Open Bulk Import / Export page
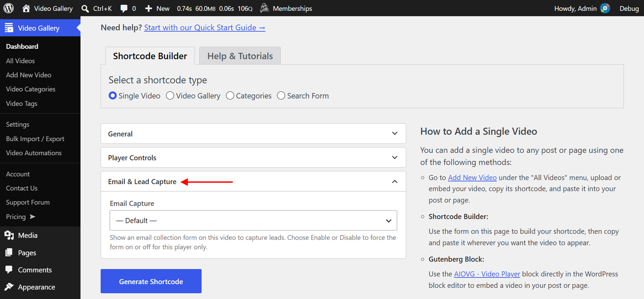644x299 pixels. pyautogui.click(x=35, y=139)
